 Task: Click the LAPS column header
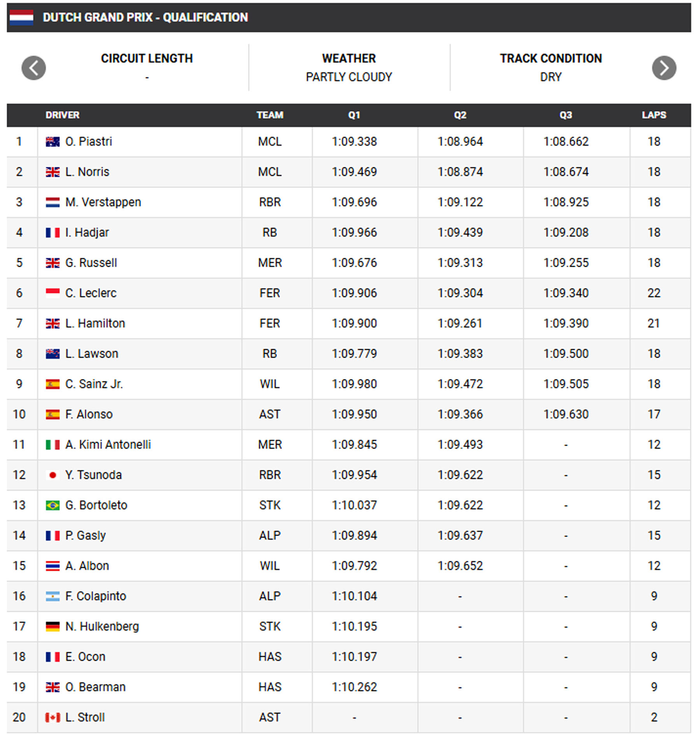point(654,115)
